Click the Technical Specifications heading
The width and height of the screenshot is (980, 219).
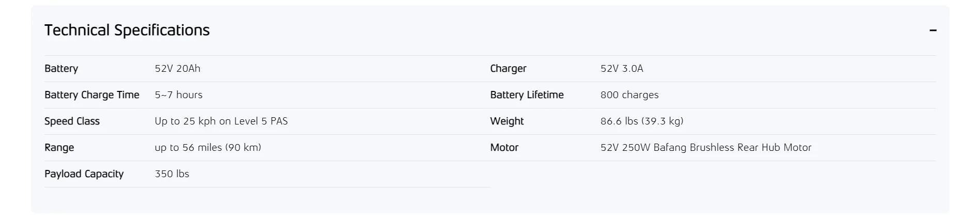pos(127,30)
